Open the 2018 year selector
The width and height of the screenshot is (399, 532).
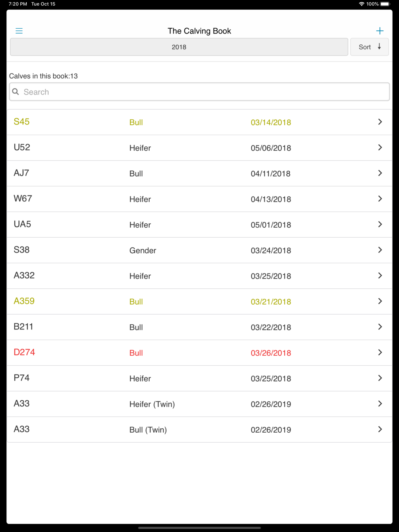tap(179, 47)
